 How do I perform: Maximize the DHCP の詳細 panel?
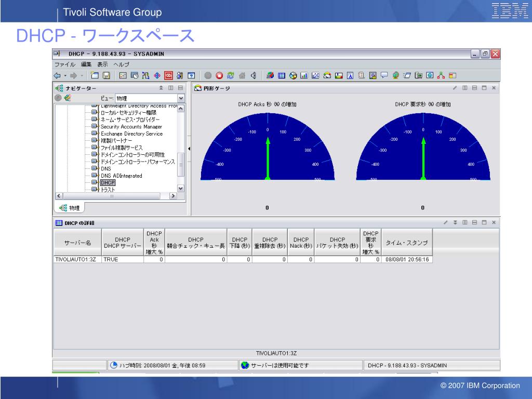coord(484,222)
